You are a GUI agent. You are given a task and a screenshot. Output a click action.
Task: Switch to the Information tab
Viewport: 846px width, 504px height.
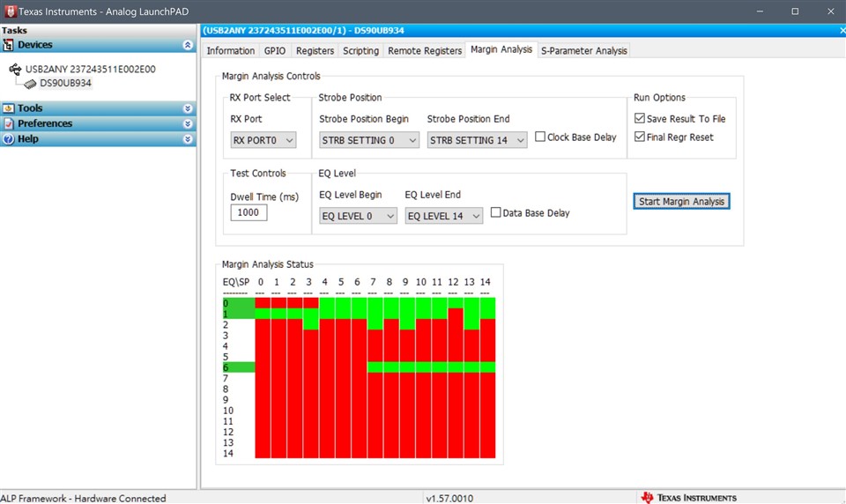[230, 51]
